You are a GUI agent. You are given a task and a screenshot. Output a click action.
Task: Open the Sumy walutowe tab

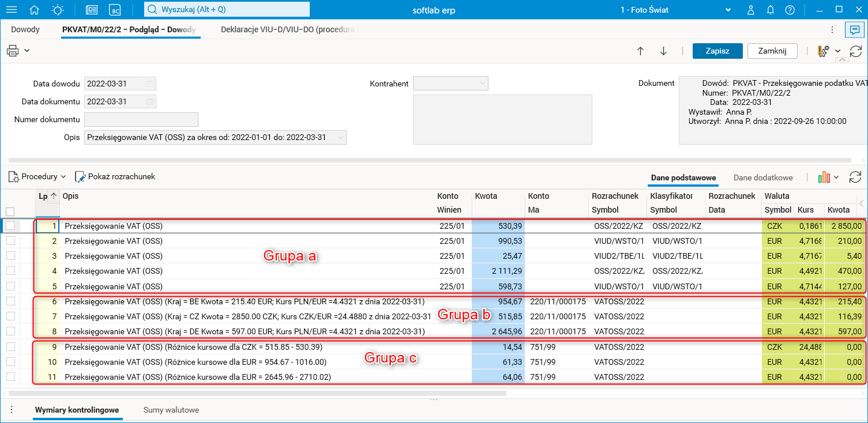[x=171, y=410]
